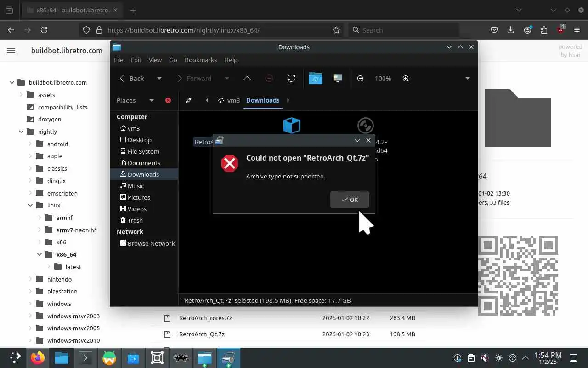The width and height of the screenshot is (588, 368).
Task: Open the Go menu in file manager
Action: (173, 60)
